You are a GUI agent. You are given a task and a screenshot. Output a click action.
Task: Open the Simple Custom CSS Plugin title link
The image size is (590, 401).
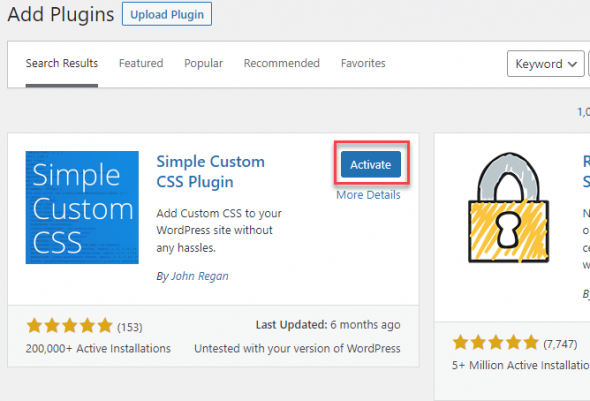(x=210, y=172)
